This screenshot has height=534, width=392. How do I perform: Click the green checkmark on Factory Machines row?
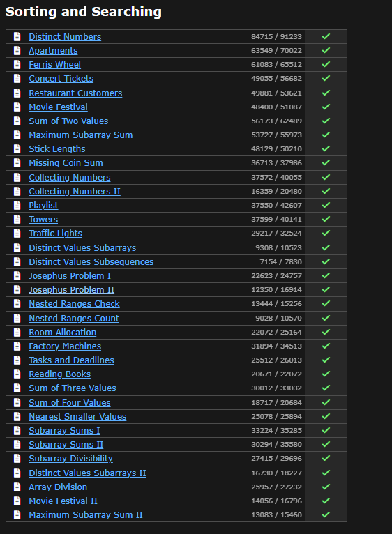[x=326, y=346]
